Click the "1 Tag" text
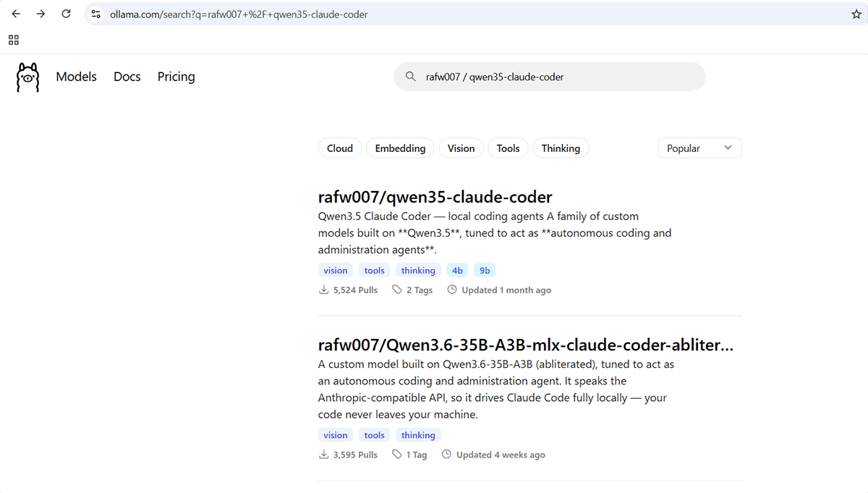 [417, 455]
